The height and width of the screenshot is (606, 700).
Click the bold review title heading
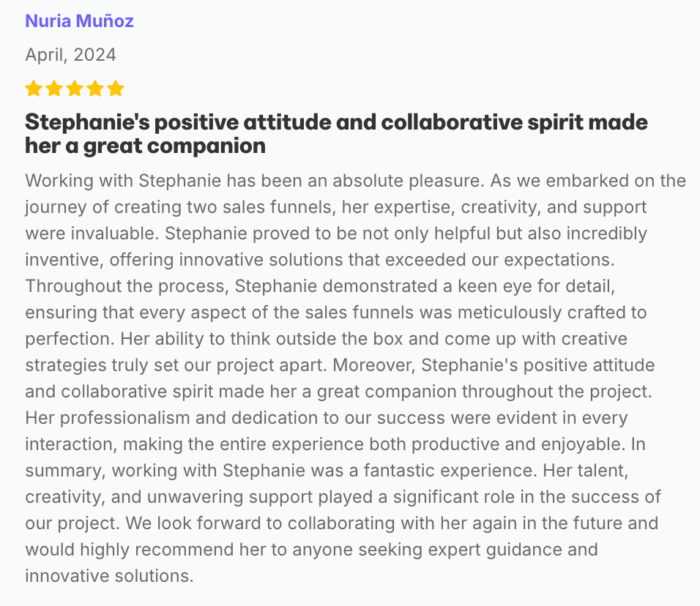(336, 134)
